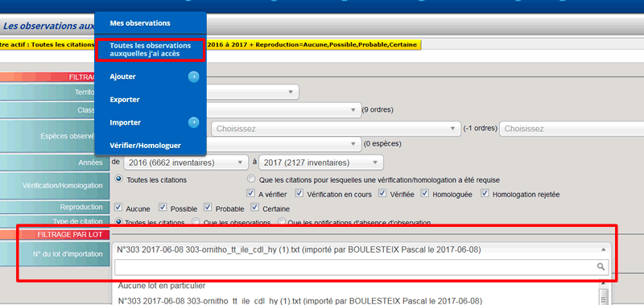644x305 pixels.
Task: Uncheck Possible reproduction checkbox
Action: click(x=163, y=208)
